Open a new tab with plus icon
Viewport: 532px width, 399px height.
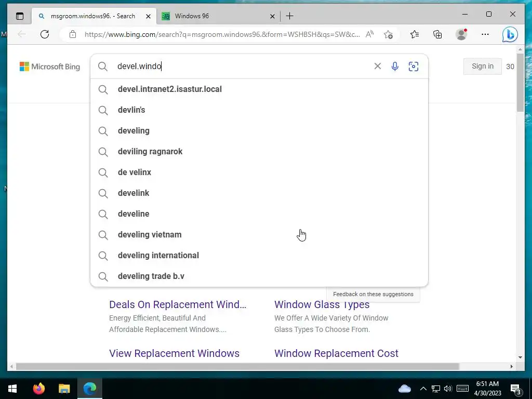coord(289,16)
